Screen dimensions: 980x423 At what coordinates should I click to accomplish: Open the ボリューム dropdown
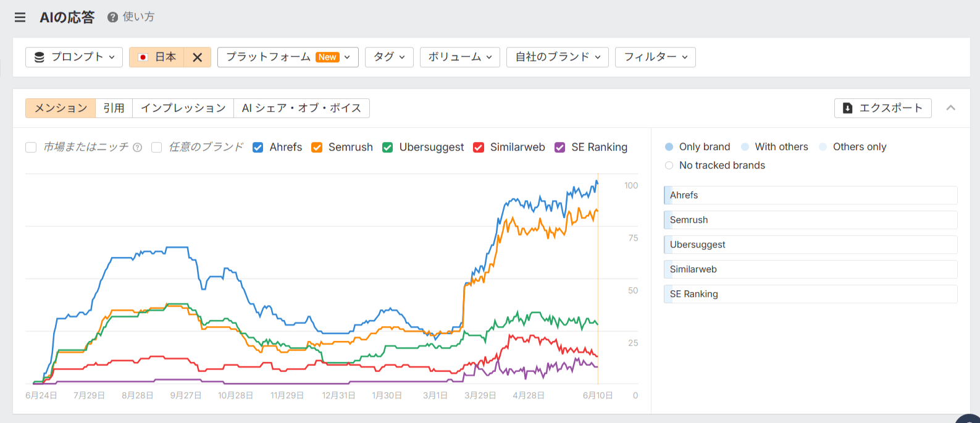click(460, 57)
